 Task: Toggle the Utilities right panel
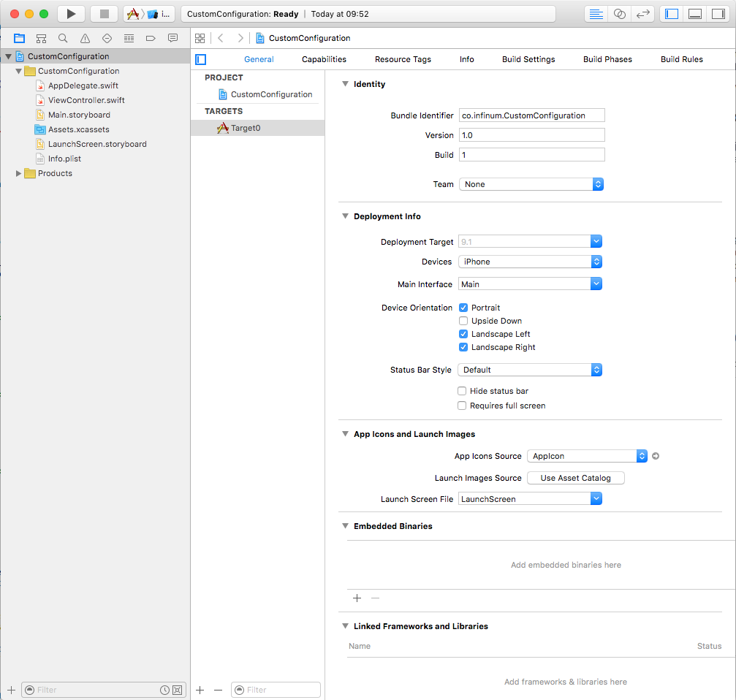(x=718, y=14)
